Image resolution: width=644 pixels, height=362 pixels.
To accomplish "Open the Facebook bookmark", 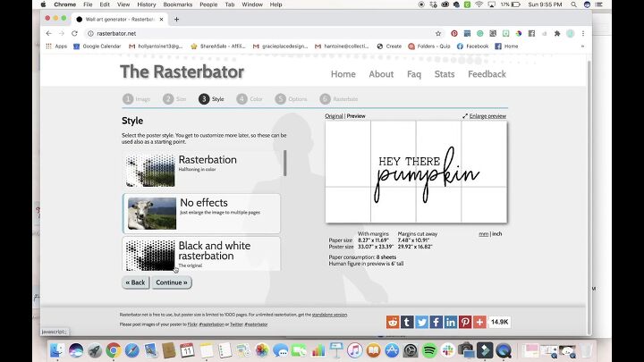I will click(472, 46).
